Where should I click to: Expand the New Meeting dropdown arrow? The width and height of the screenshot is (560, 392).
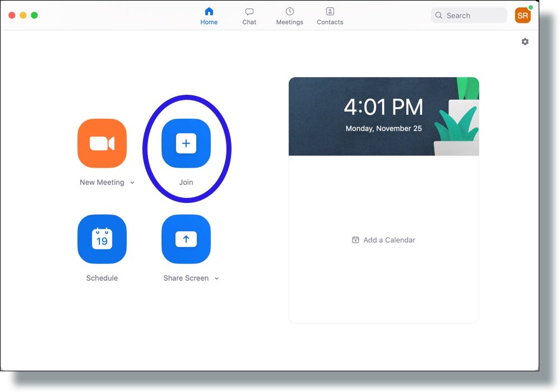(x=132, y=183)
